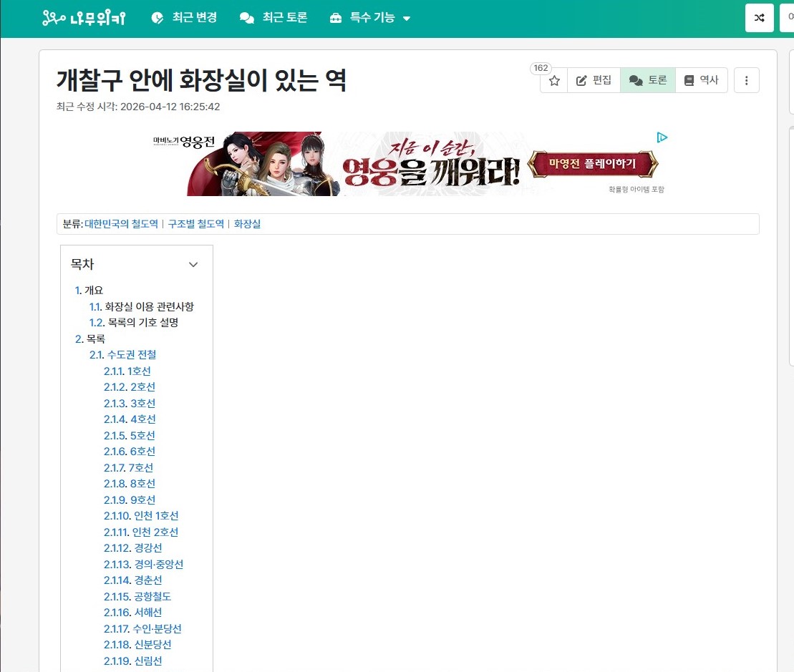Jump to section 1. 개요
This screenshot has height=672, width=794.
[89, 291]
